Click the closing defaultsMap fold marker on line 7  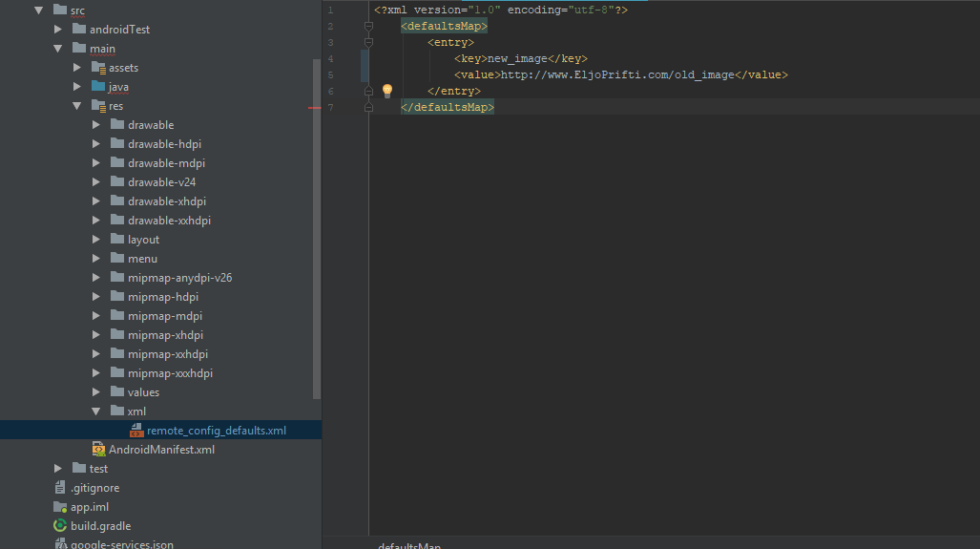click(368, 107)
